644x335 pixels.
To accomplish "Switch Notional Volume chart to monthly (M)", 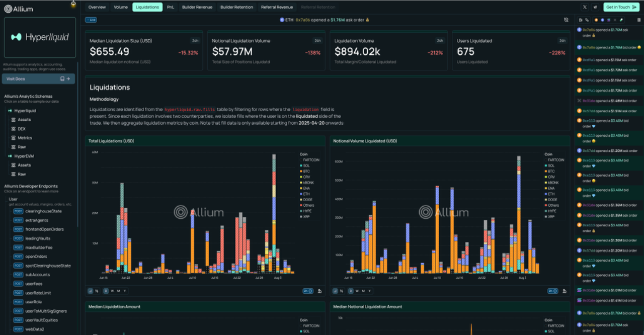I will (x=363, y=291).
